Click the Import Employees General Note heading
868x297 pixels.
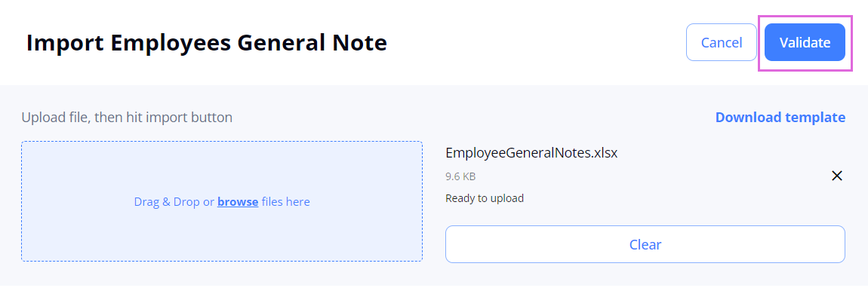(x=207, y=42)
